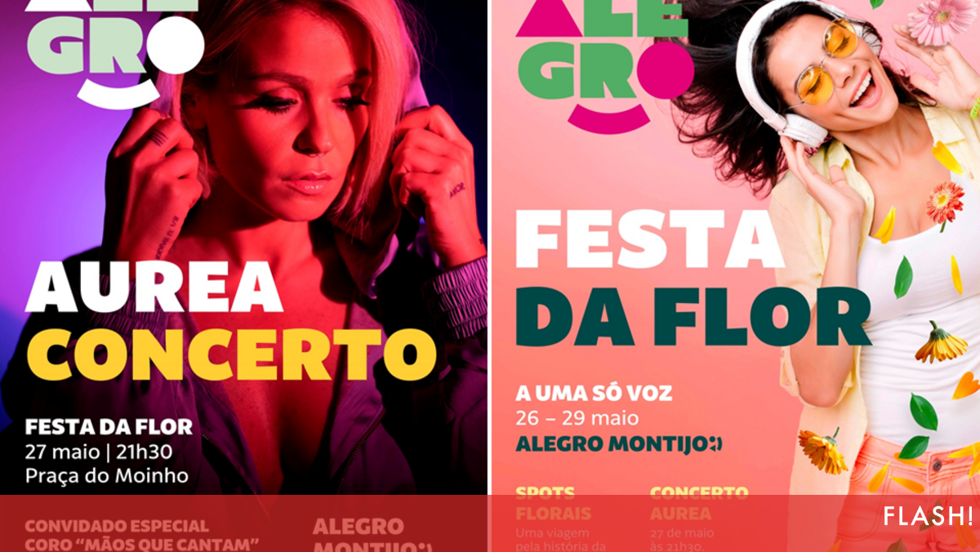
Task: Click the CONVIDADO ESPECIAL text in banner
Action: point(117,526)
